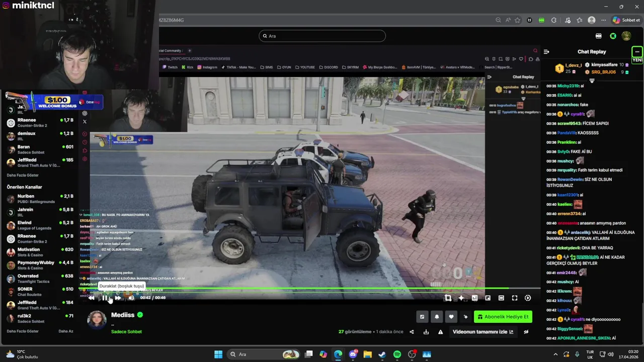Viewport: 644px width, 362px height.
Task: Open the Nuriben channel in the sidebar
Action: (40, 199)
